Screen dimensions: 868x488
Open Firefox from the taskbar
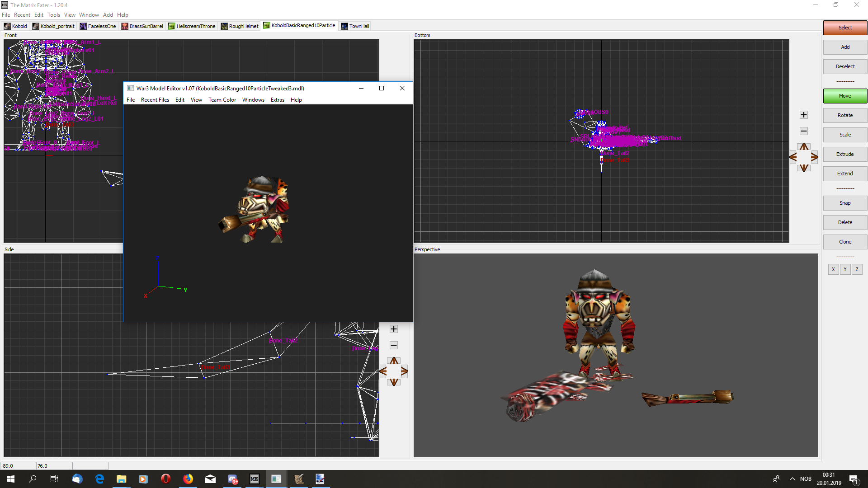188,479
